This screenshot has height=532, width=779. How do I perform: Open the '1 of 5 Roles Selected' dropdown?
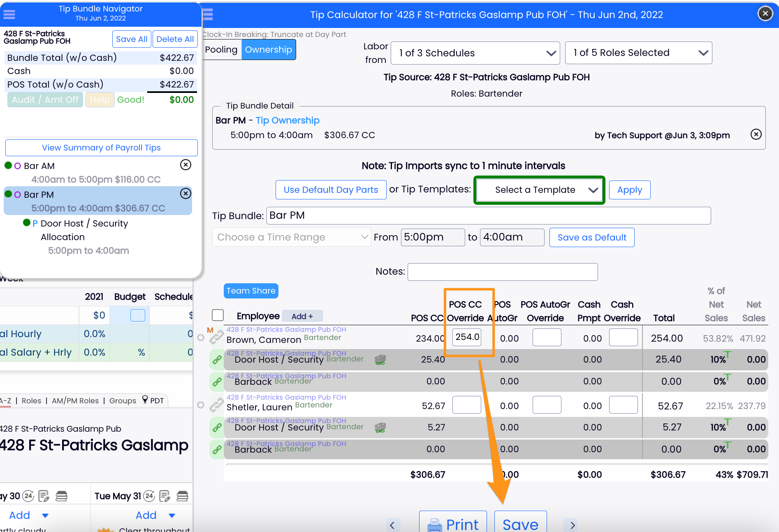(x=638, y=53)
